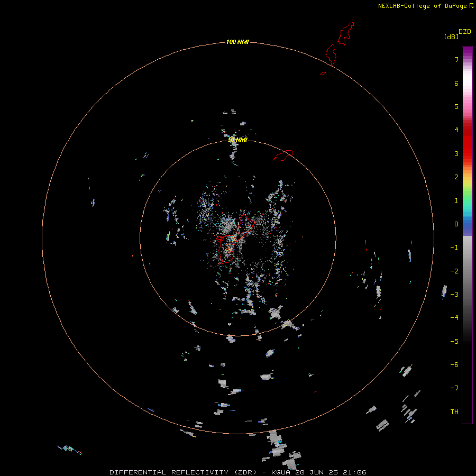The width and height of the screenshot is (476, 476).
Task: Click the "-3" value on the color scale
Action: coord(454,295)
